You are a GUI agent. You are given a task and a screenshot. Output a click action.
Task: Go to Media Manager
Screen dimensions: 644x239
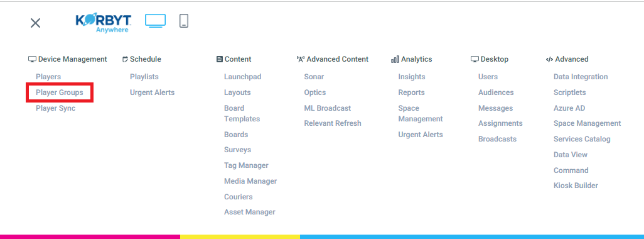(250, 181)
